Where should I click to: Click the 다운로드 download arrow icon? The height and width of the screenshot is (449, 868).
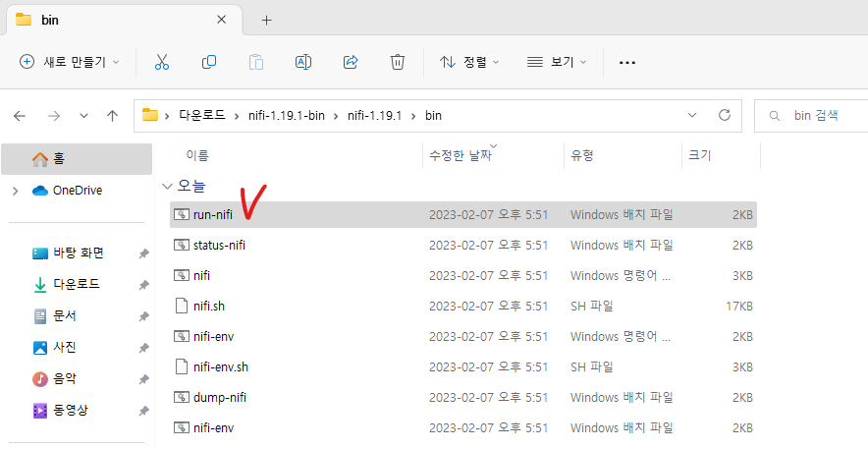click(40, 285)
